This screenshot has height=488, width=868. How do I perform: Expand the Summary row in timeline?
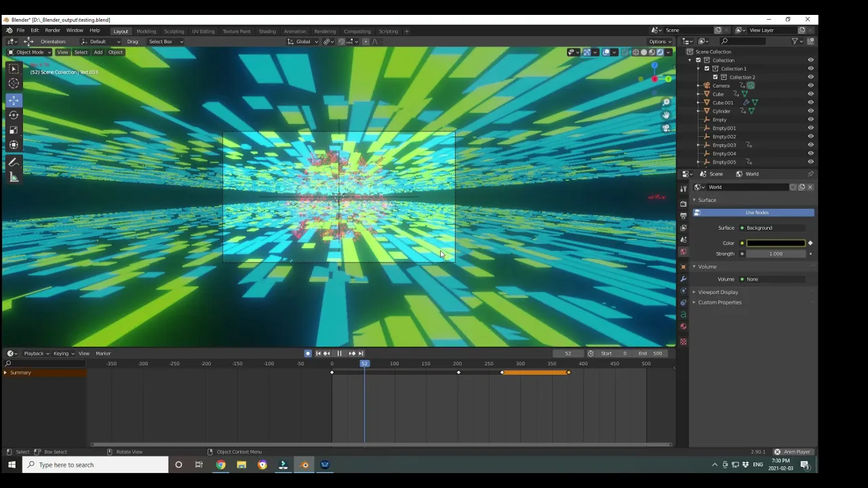[5, 373]
